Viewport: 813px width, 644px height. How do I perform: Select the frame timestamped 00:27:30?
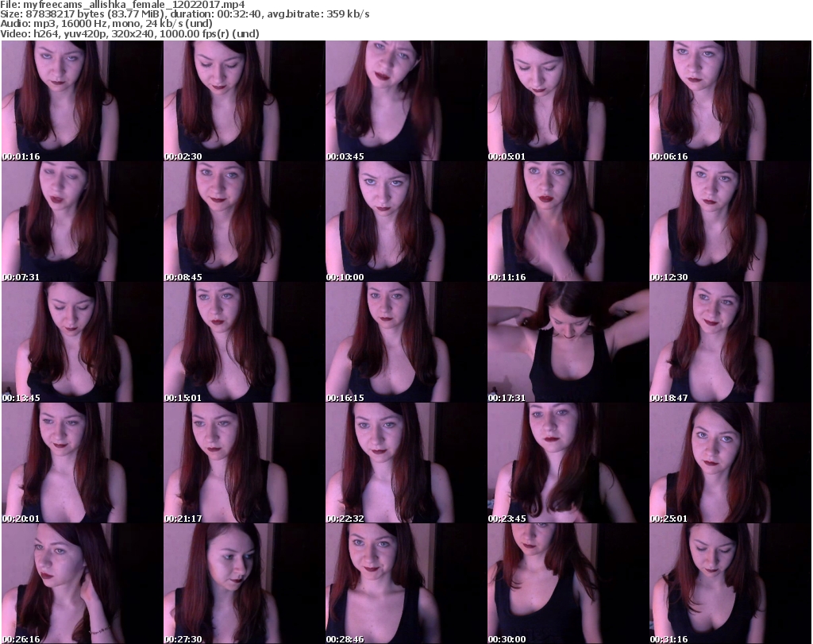[245, 584]
